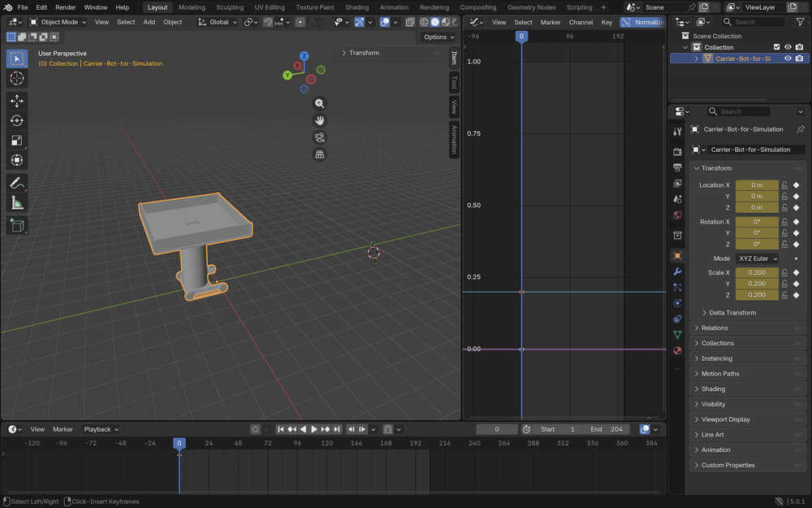
Task: Click the Add Cube tool icon
Action: point(17,225)
